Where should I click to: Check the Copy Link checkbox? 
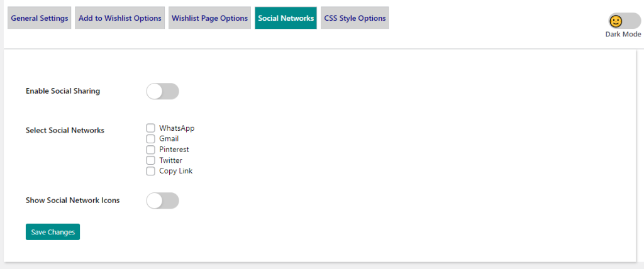[x=150, y=171]
